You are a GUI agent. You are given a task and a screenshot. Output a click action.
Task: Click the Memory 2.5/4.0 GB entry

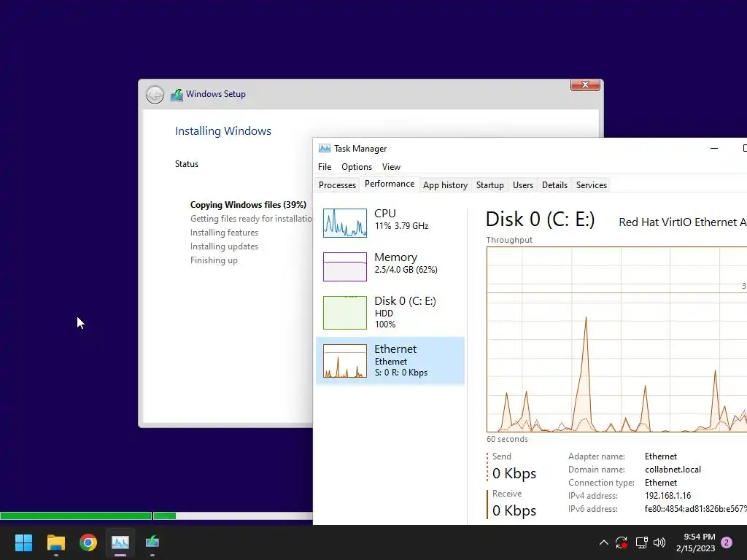coord(390,267)
